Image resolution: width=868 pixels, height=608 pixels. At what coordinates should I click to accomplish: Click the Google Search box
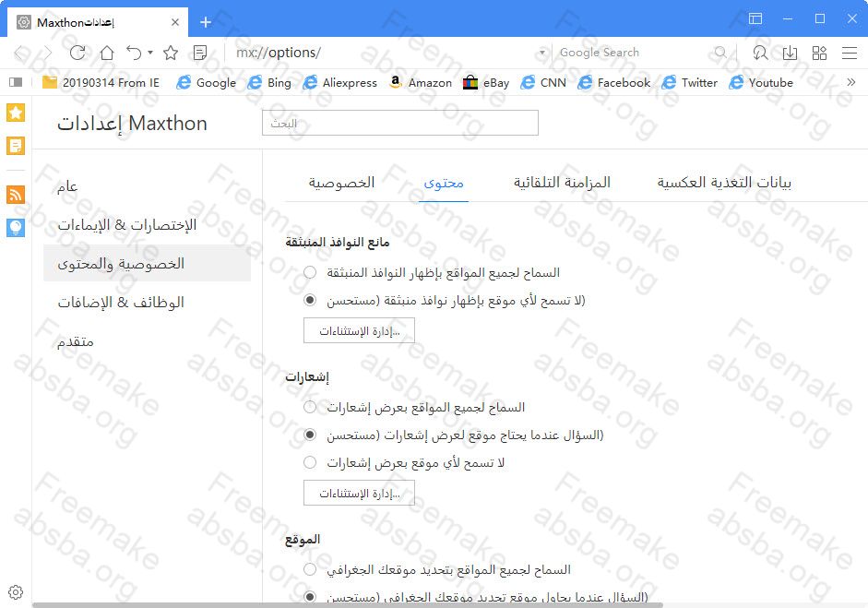click(634, 53)
